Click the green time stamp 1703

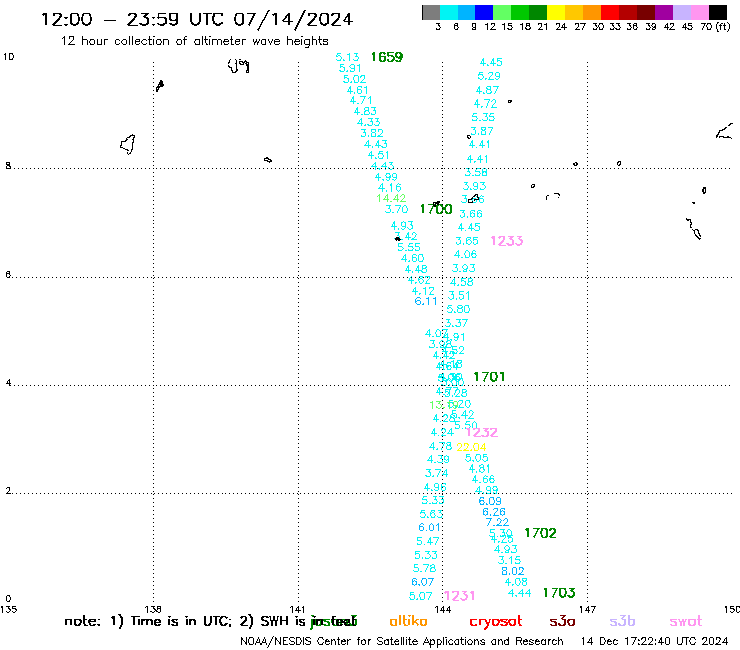tap(559, 593)
